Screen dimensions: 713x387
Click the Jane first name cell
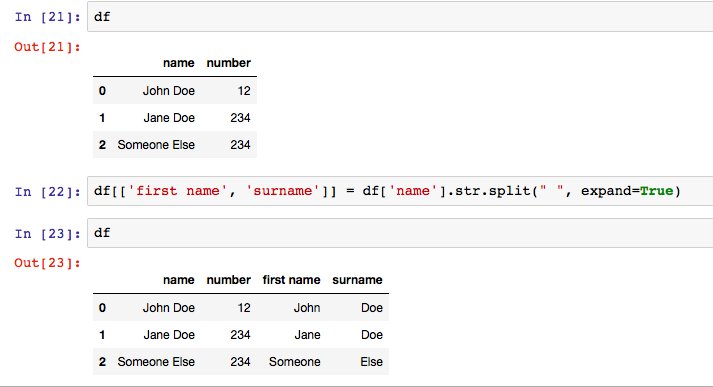click(307, 335)
